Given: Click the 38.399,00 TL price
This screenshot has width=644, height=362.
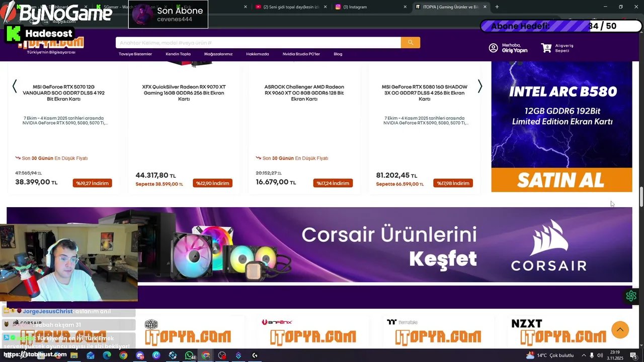Looking at the screenshot, I should [37, 182].
